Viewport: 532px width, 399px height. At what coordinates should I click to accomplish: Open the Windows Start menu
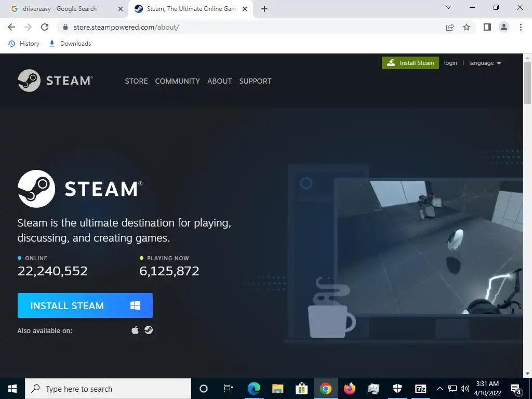(x=12, y=389)
